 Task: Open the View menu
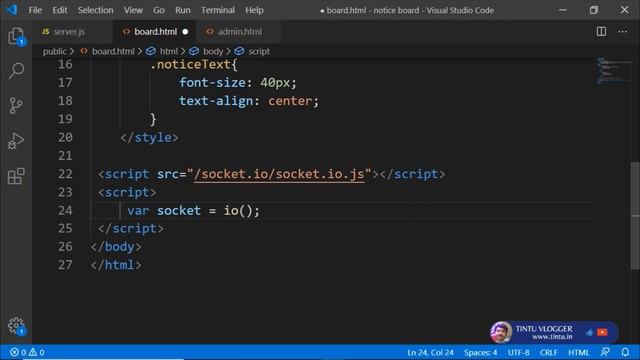pos(133,10)
